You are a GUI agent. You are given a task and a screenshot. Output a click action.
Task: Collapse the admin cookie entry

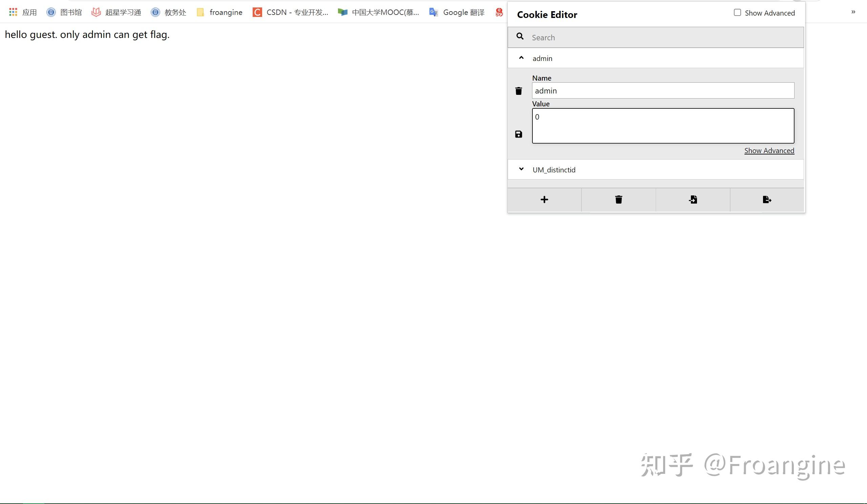pyautogui.click(x=521, y=58)
